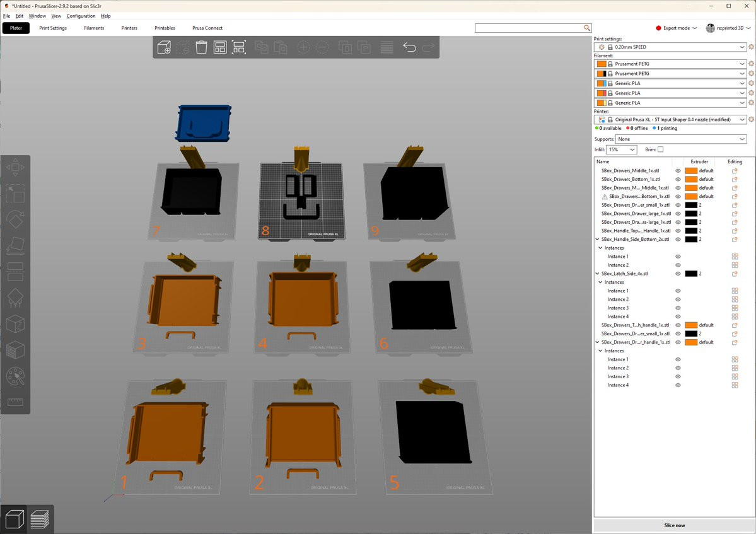Click orange extruder swatch of SBox_Drawers_Middle_1x.stl
Screen dimensions: 756x534
pos(691,171)
